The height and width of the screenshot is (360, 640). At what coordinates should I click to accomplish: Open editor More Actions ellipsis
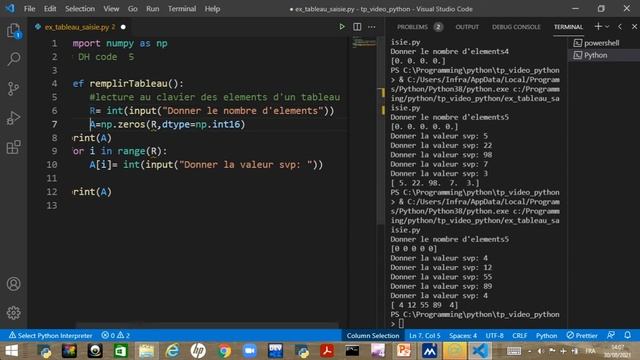click(371, 27)
